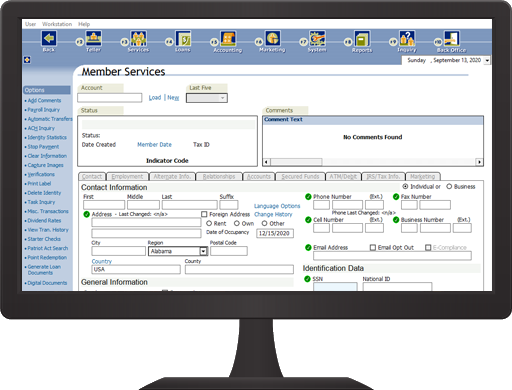Check the E-Compliance checkbox
512x390 pixels.
click(428, 247)
